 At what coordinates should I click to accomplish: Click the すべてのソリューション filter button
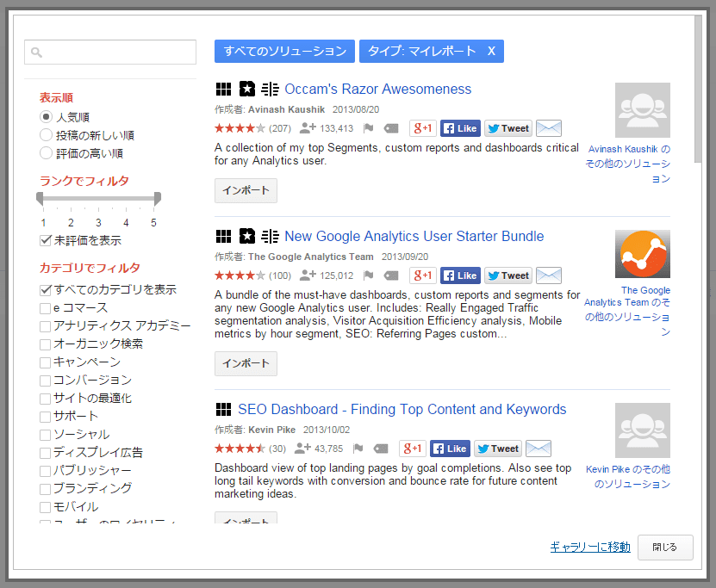click(x=284, y=51)
